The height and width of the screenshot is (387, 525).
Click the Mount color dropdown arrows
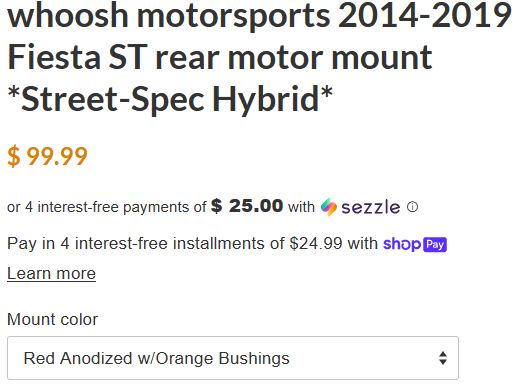(x=443, y=358)
